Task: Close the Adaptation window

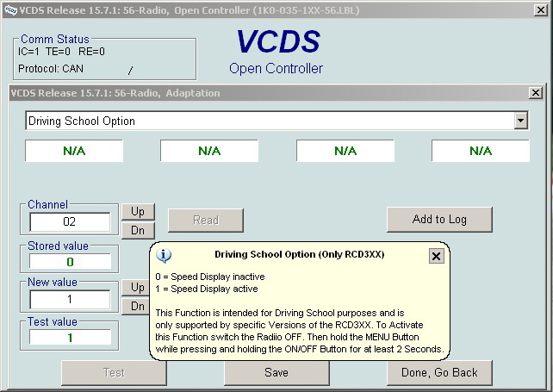Action: click(536, 93)
